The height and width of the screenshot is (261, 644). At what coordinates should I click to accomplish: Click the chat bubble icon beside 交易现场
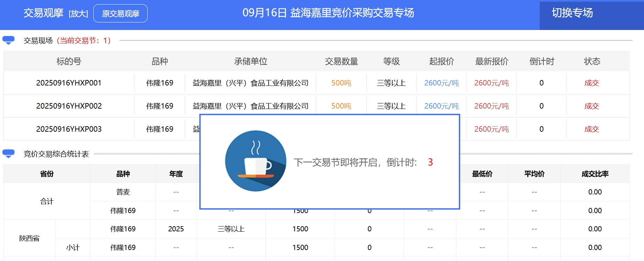tap(9, 40)
